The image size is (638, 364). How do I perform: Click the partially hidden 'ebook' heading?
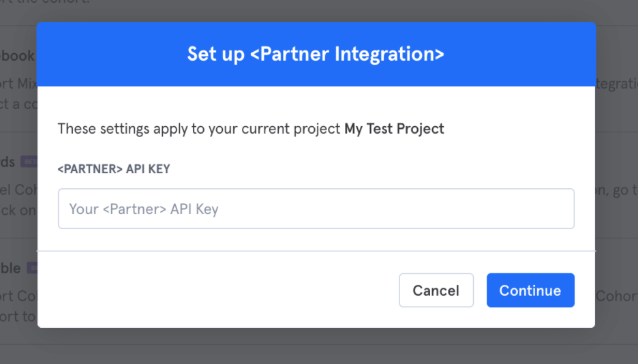(x=18, y=56)
